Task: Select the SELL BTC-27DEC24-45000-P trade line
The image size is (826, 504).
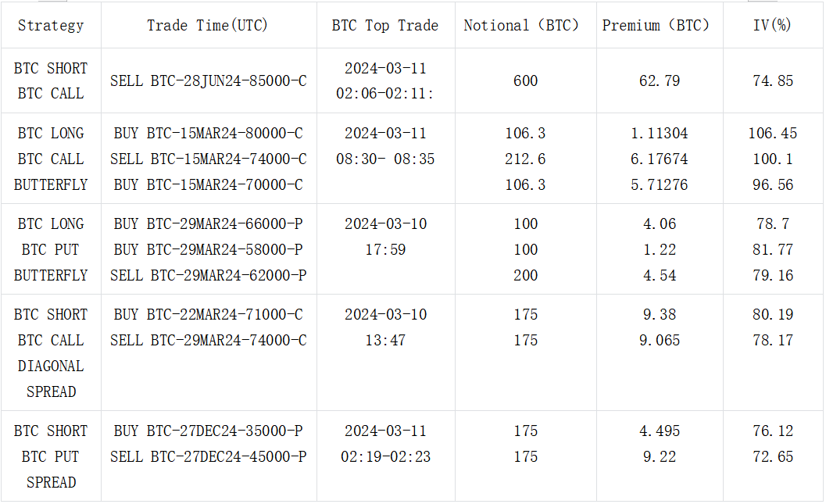Action: [208, 457]
